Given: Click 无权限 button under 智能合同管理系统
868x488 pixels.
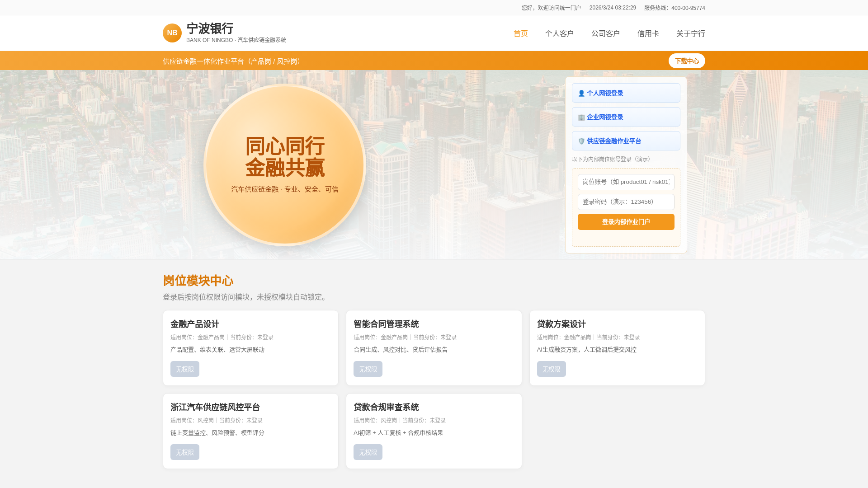Looking at the screenshot, I should (x=368, y=369).
